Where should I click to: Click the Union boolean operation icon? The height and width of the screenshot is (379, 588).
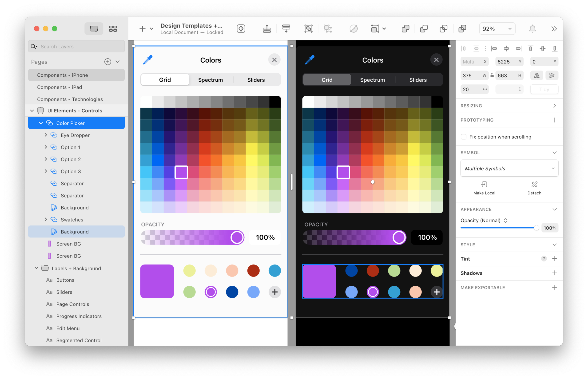pyautogui.click(x=405, y=29)
